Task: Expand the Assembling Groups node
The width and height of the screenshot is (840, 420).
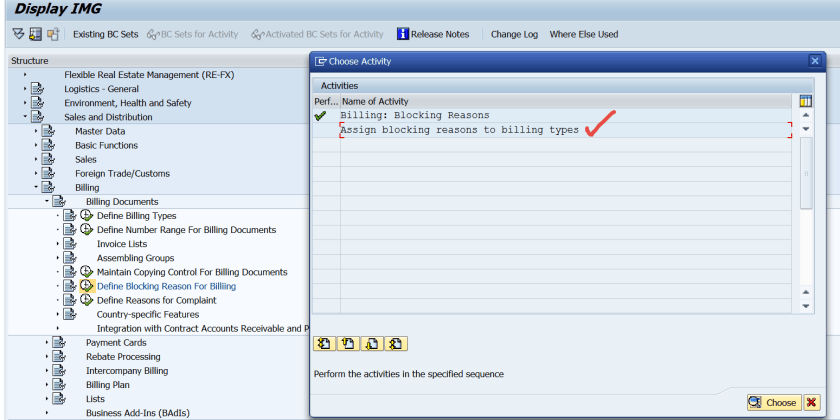Action: 57,258
